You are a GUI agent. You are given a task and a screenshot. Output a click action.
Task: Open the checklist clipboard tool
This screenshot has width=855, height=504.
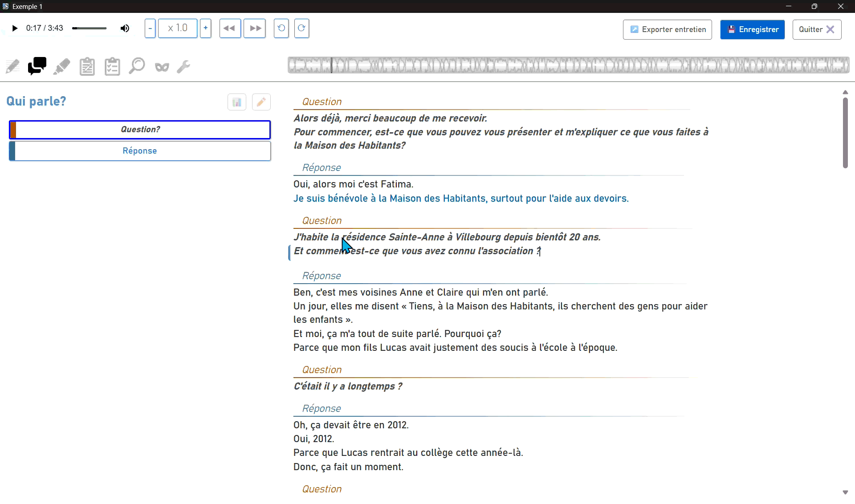click(x=112, y=67)
